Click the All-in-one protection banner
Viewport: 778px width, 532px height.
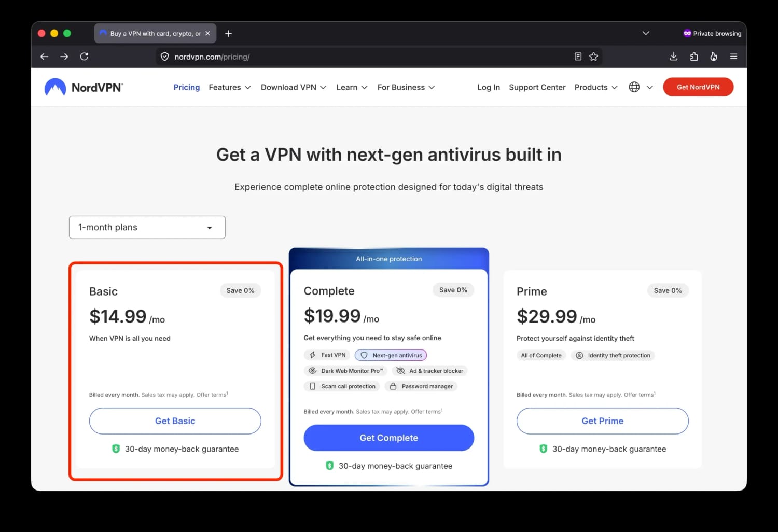(389, 259)
